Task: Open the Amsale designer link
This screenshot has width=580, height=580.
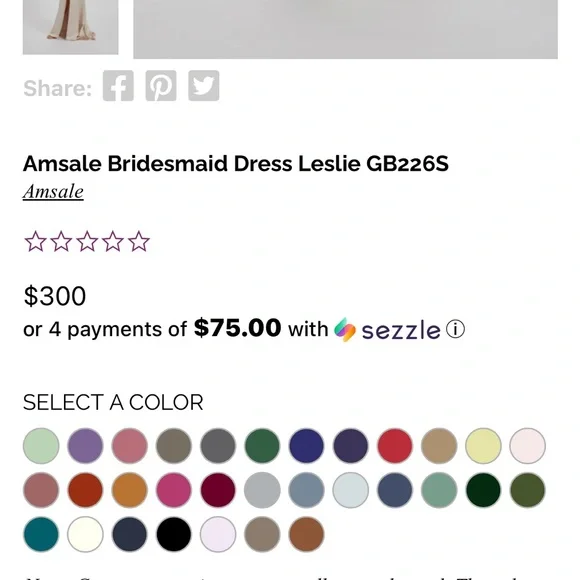Action: (53, 192)
